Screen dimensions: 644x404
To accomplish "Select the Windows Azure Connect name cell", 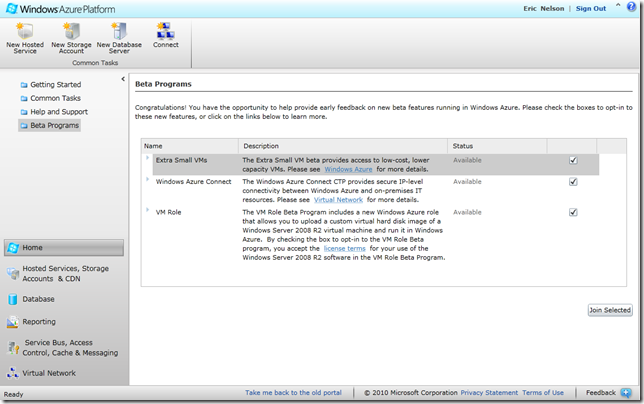I will (193, 181).
